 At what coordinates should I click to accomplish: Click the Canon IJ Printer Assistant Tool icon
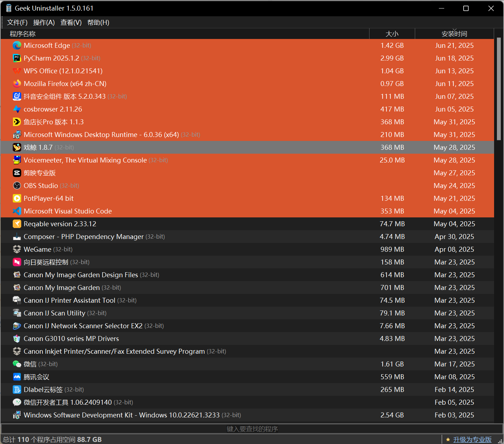[17, 300]
